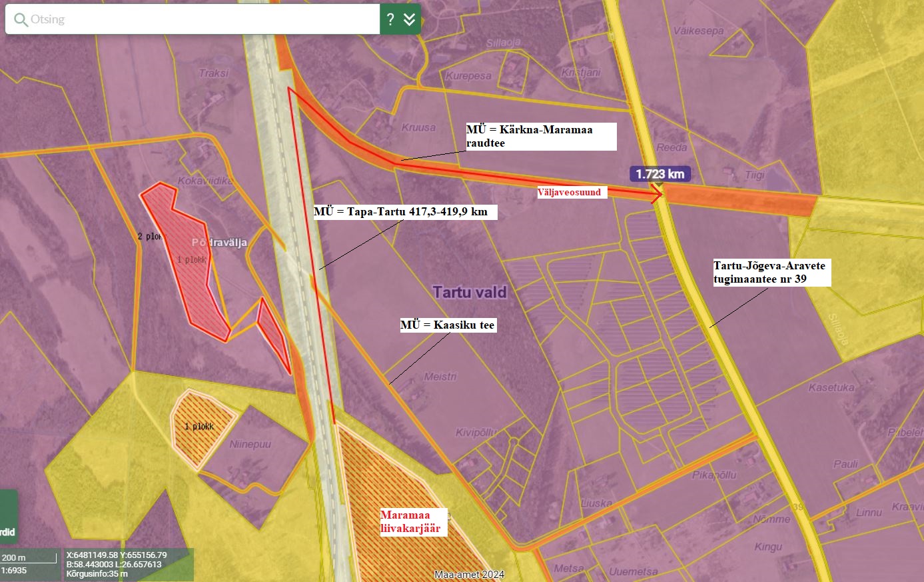The image size is (924, 582).
Task: Click the magnifying glass search icon
Action: tap(21, 19)
